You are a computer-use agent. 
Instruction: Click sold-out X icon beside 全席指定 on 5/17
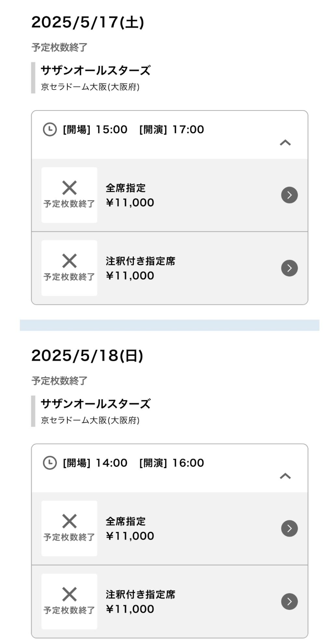pos(69,188)
